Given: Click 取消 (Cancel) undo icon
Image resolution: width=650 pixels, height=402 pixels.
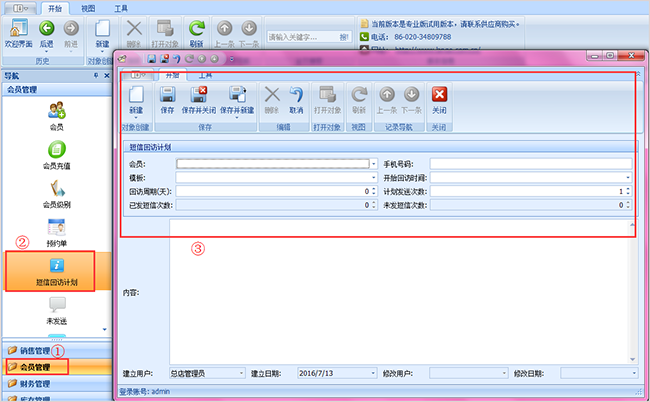Looking at the screenshot, I should pyautogui.click(x=296, y=97).
